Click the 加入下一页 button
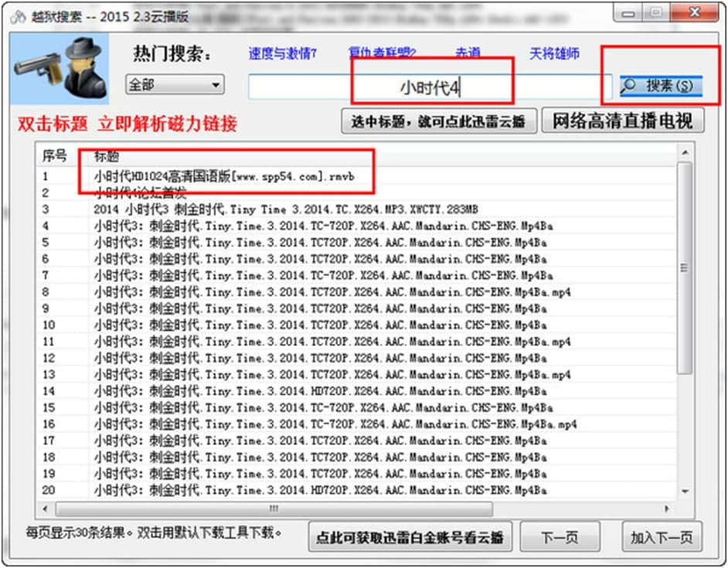This screenshot has height=568, width=728. 662,536
